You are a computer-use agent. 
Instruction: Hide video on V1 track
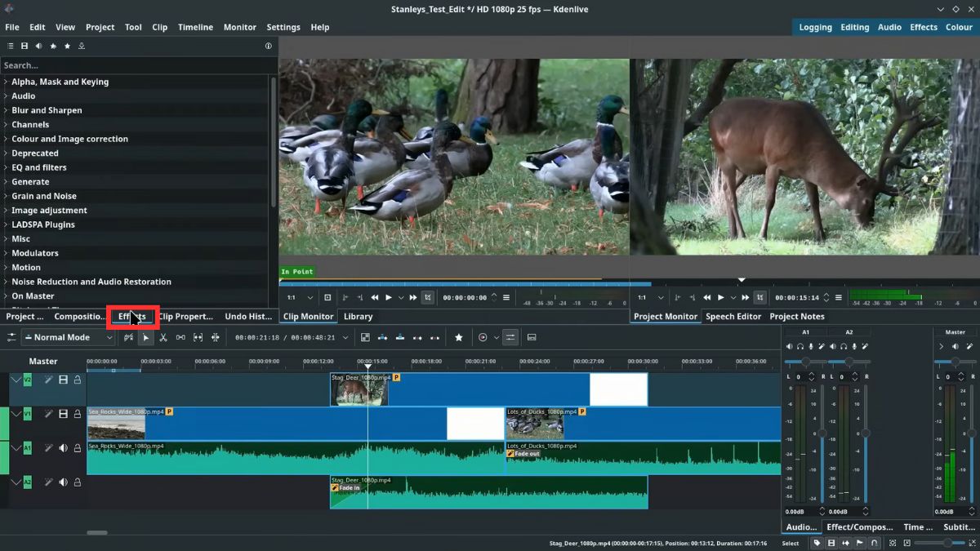(x=63, y=414)
